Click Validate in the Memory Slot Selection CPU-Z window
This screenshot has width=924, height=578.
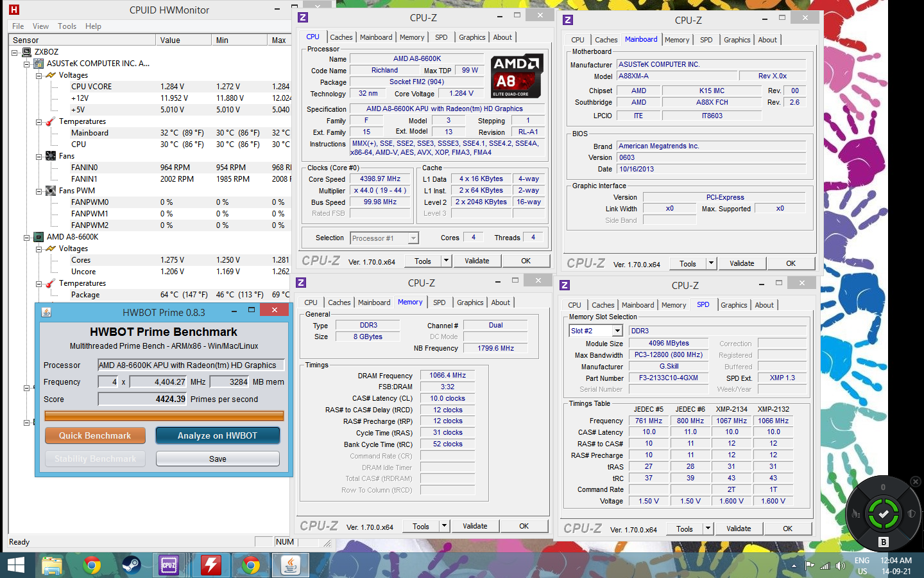[739, 529]
